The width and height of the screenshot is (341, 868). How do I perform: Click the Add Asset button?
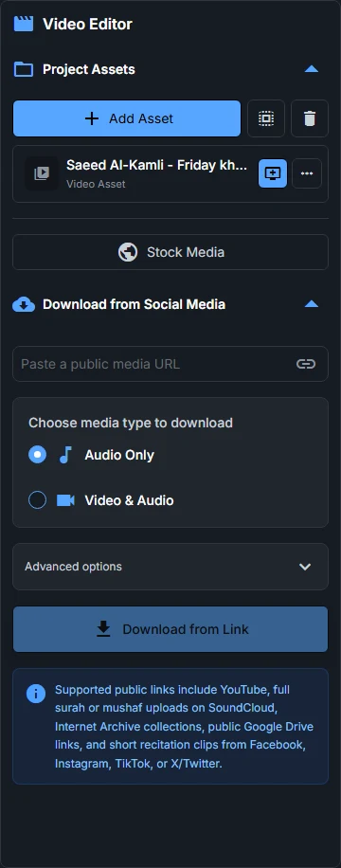pyautogui.click(x=127, y=118)
